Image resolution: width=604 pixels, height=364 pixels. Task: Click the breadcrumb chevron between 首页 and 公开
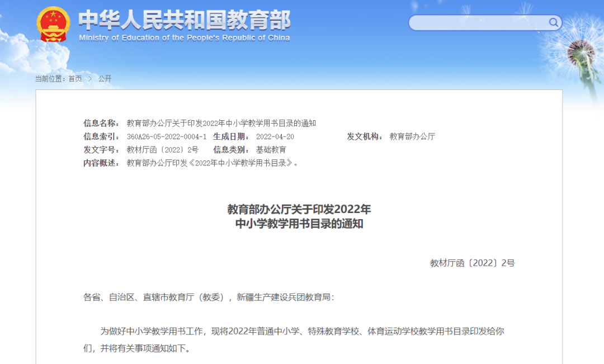coord(90,79)
